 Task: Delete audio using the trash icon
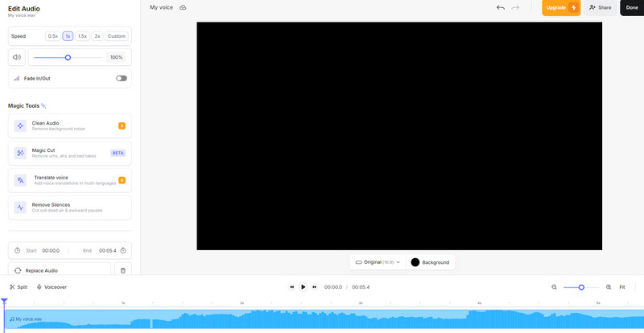pyautogui.click(x=123, y=270)
